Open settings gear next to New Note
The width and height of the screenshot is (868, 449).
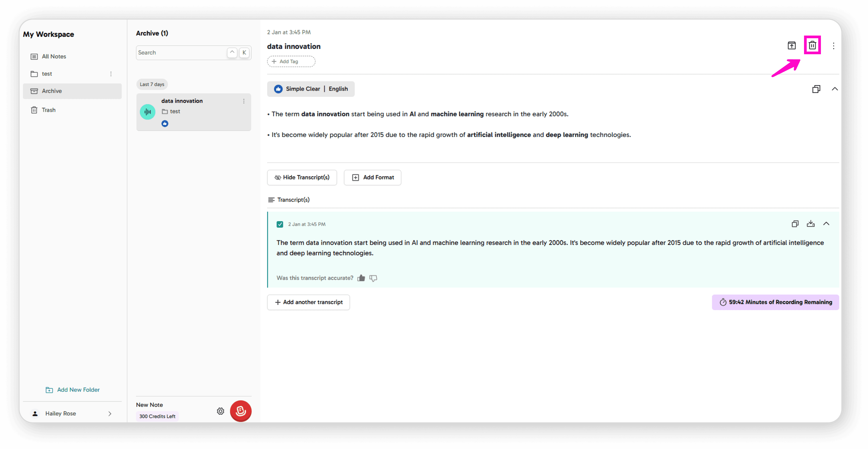point(220,411)
